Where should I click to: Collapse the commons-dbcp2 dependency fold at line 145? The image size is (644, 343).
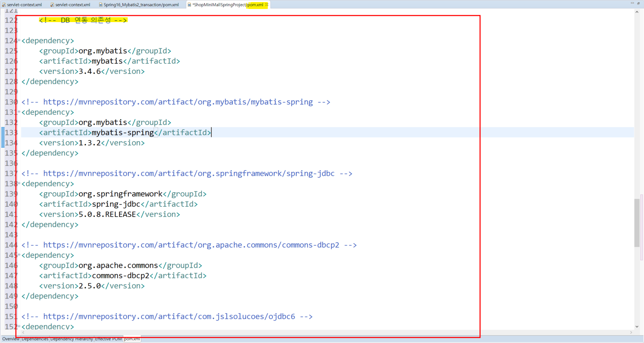pos(19,254)
